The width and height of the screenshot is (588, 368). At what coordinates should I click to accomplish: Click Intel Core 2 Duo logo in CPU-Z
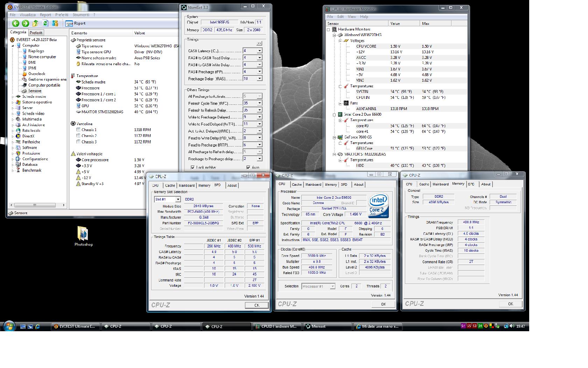pyautogui.click(x=378, y=206)
